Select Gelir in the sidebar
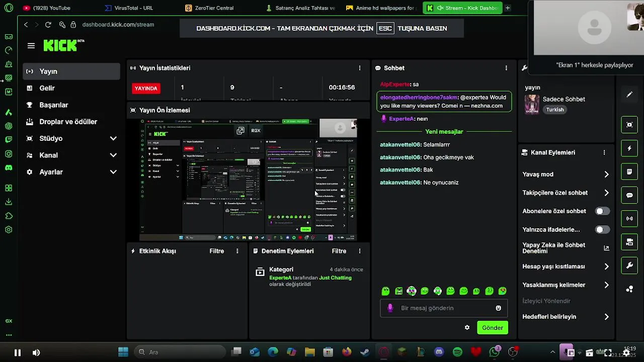The image size is (644, 362). 71,88
